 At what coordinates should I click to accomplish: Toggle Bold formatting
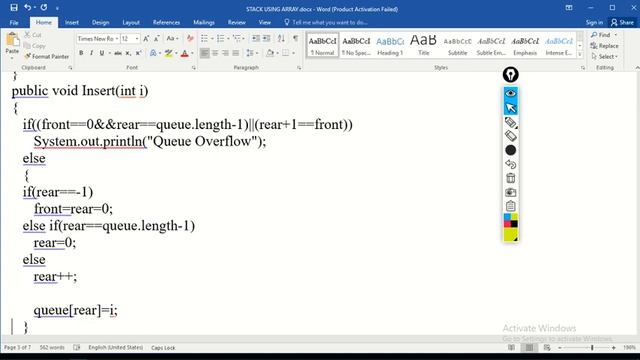(81, 53)
